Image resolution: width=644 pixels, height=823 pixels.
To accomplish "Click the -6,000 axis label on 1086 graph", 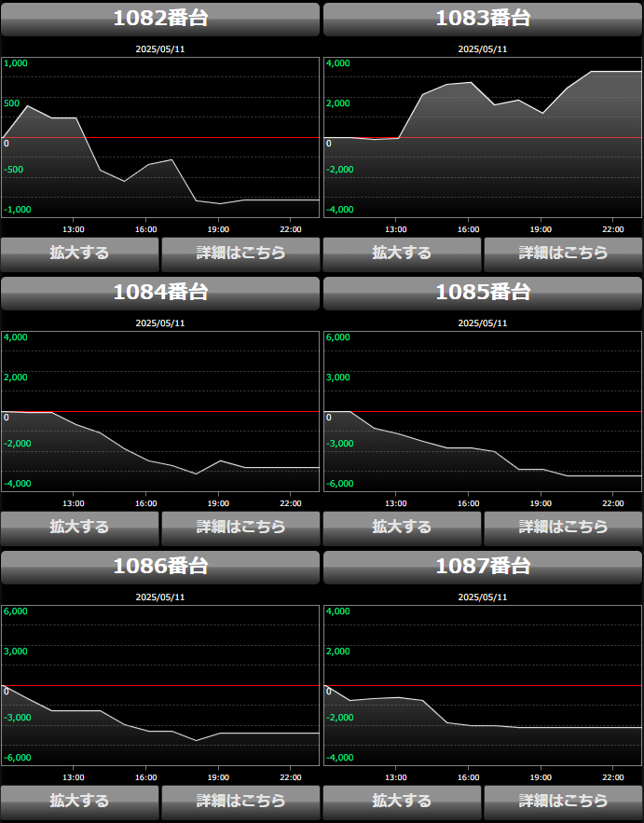I will coord(18,758).
